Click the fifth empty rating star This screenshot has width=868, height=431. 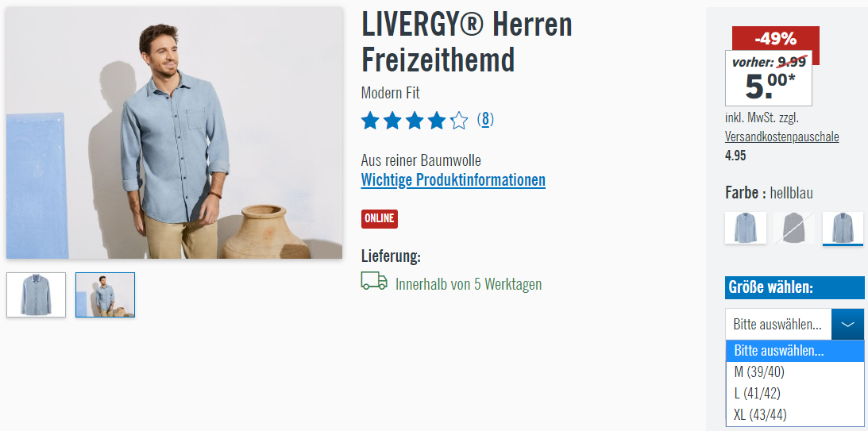coord(459,120)
